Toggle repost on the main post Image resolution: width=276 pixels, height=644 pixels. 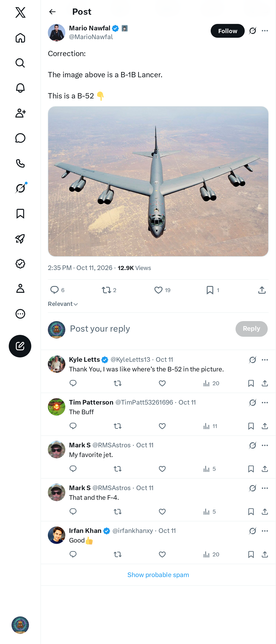(x=106, y=290)
